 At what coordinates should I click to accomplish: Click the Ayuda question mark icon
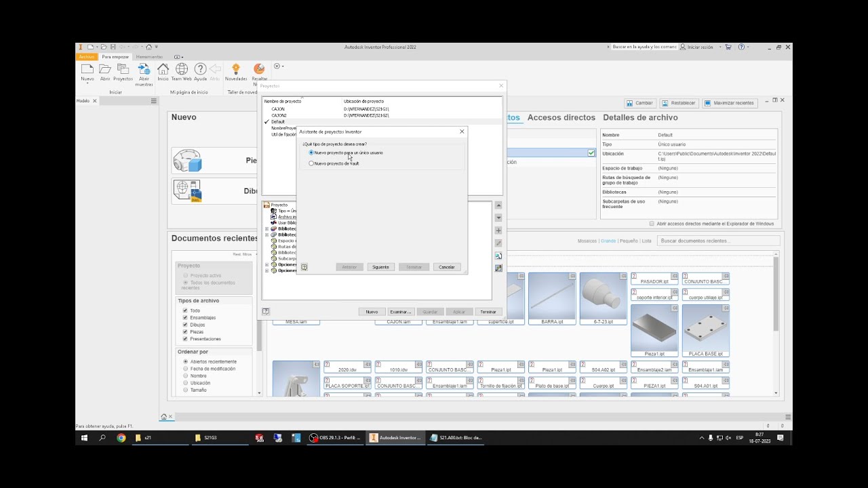pos(200,69)
